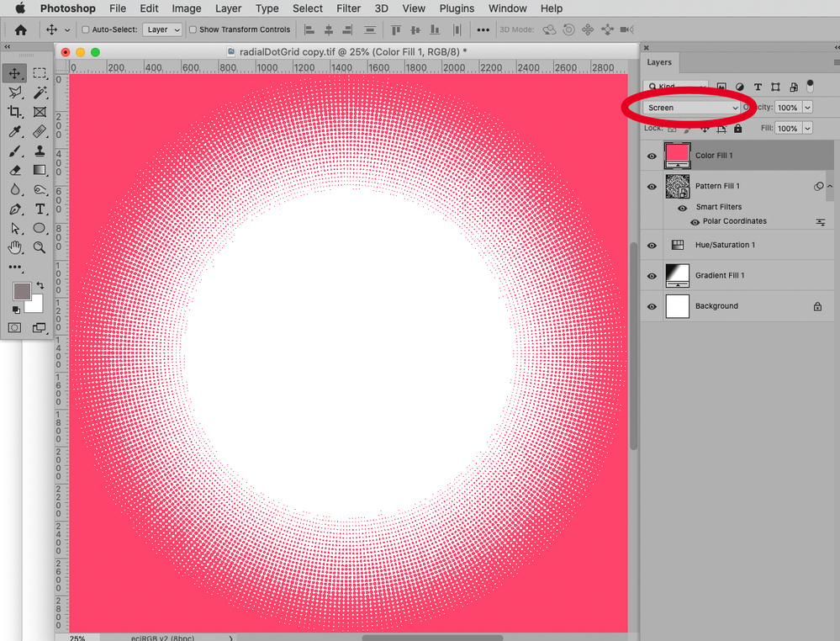The image size is (840, 641).
Task: Collapse the Smart Filters under Pattern Fill 1
Action: point(830,186)
